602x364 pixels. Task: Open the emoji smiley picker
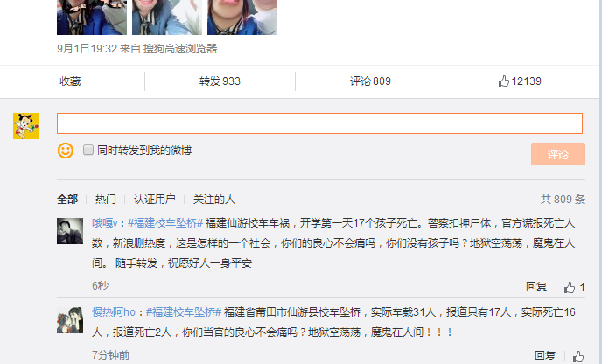tap(66, 150)
